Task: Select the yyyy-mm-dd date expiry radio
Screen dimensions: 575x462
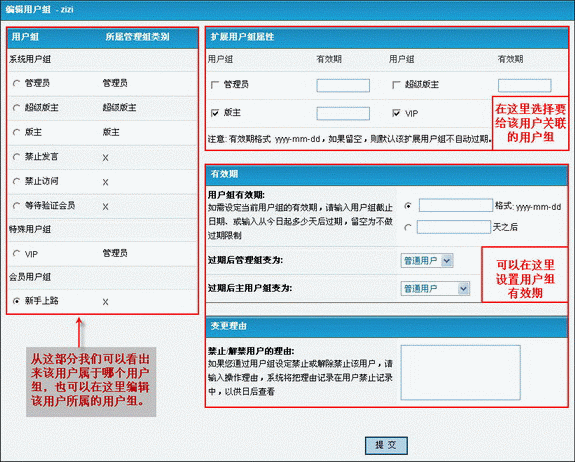Action: point(407,206)
